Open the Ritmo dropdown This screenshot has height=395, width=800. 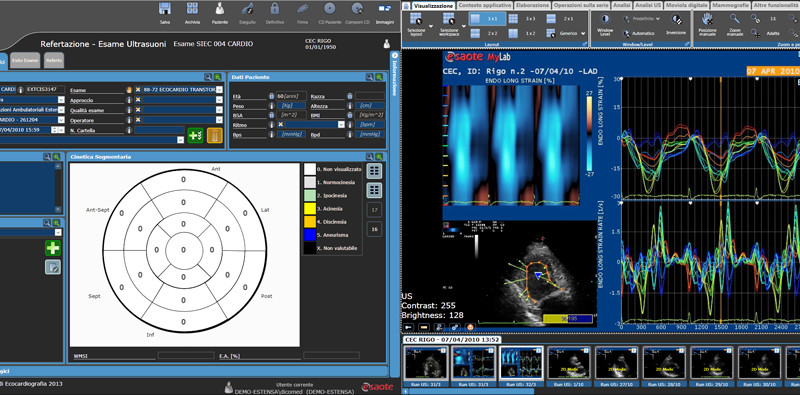(x=341, y=124)
